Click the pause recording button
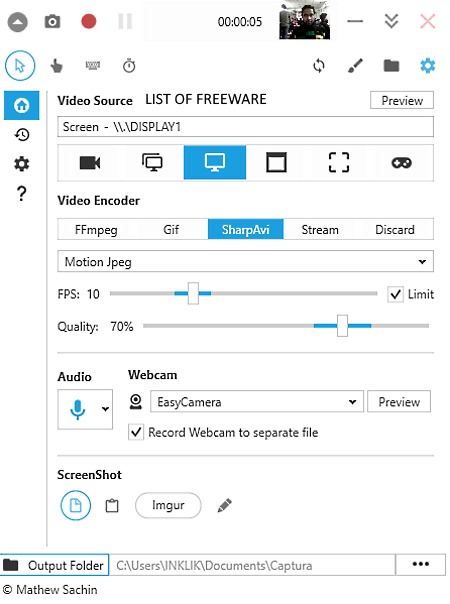 pos(125,22)
